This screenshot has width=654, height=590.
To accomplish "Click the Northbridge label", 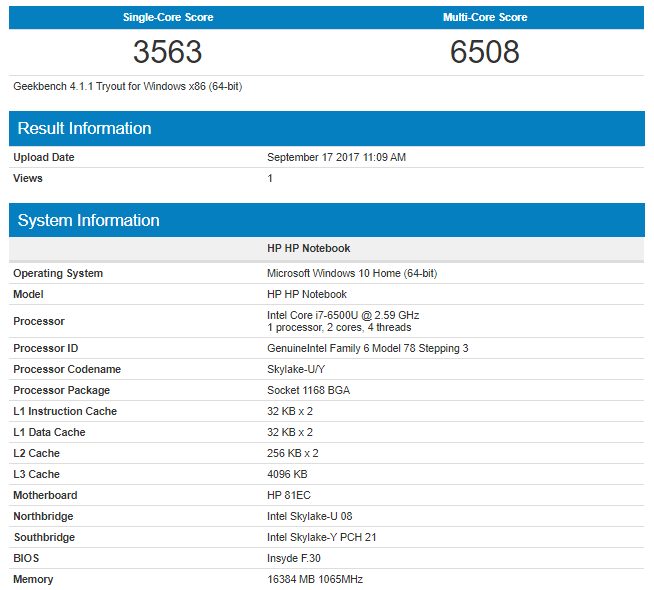I will 43,516.
